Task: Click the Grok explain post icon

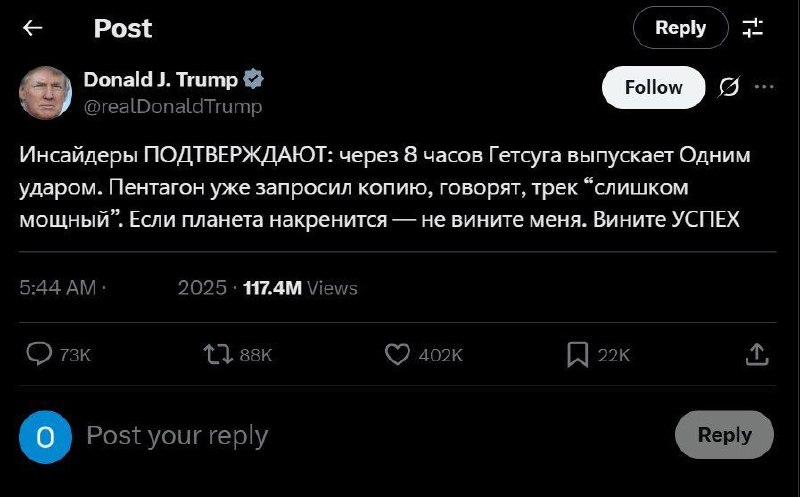Action: click(729, 87)
